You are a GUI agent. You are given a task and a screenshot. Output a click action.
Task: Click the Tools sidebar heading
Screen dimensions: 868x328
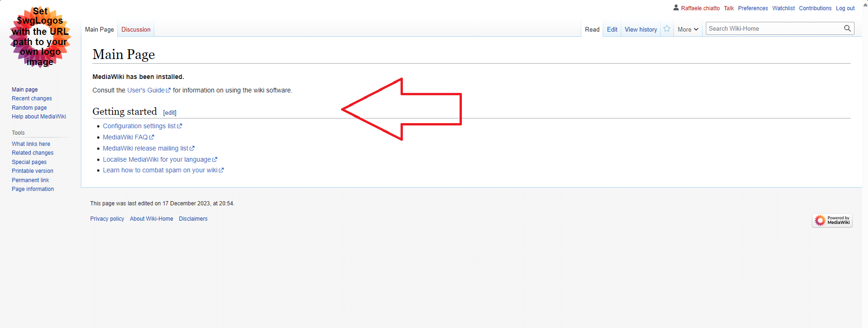(18, 133)
